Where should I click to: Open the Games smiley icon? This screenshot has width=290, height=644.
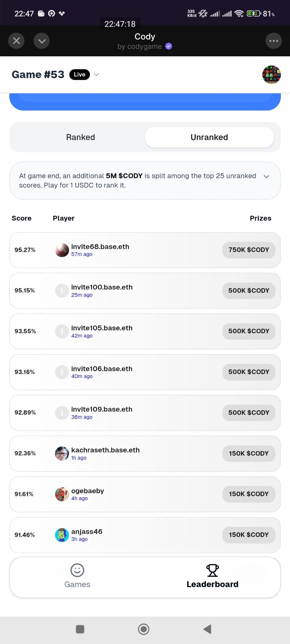tap(77, 570)
